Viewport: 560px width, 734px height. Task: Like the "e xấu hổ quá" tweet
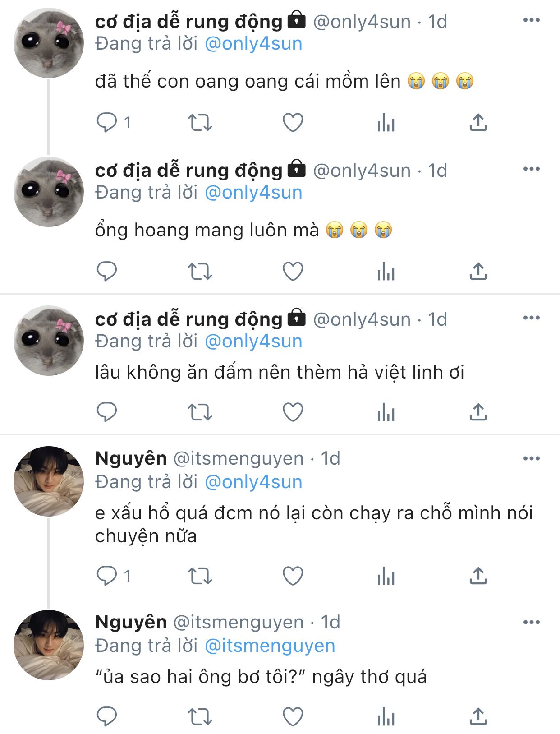point(293,576)
